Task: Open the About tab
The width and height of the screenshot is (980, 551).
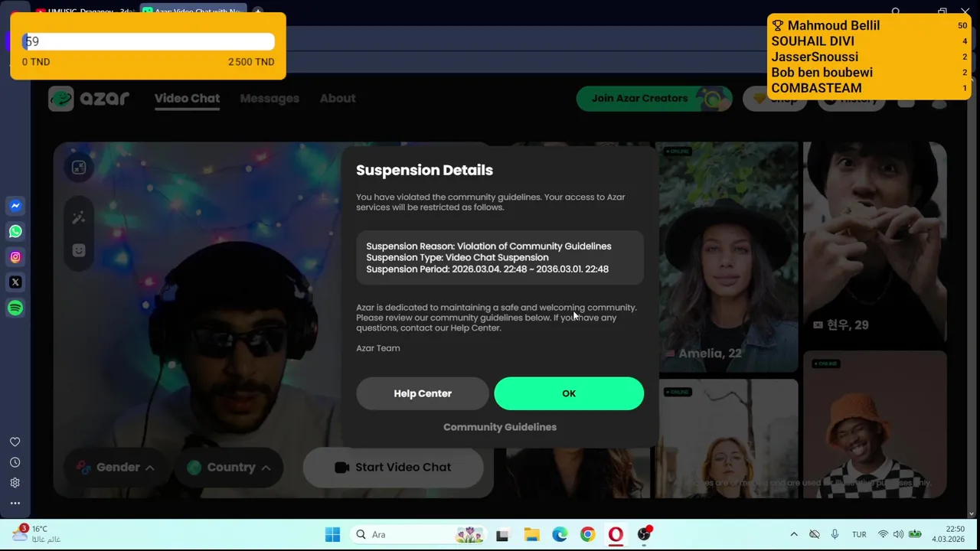Action: point(338,98)
